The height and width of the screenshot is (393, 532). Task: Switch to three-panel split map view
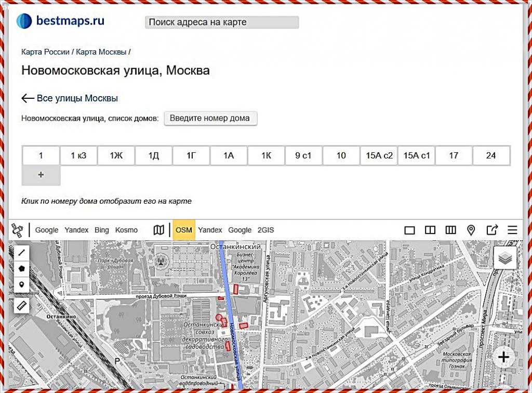tap(450, 230)
